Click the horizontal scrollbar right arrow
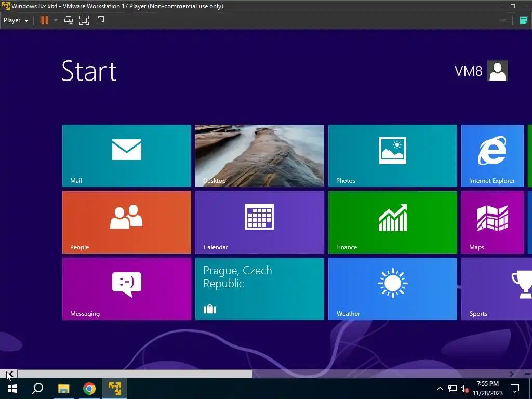532x399 pixels. click(x=511, y=374)
